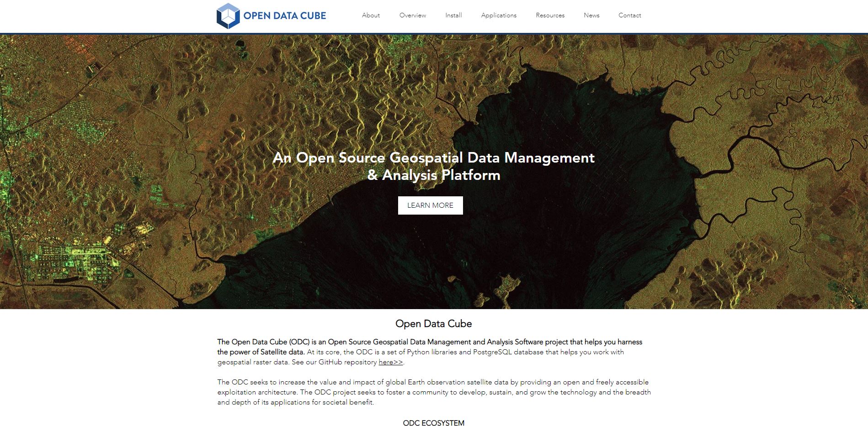Open the Applications nav item
The width and height of the screenshot is (868, 426).
499,16
